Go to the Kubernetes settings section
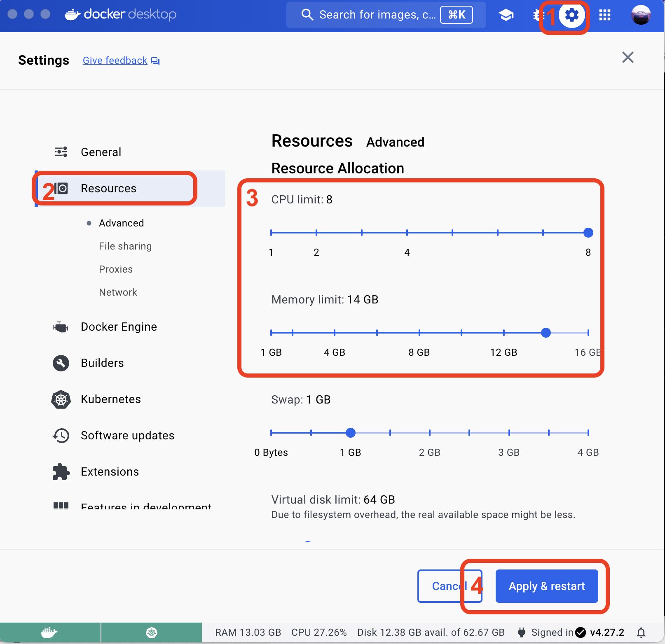The height and width of the screenshot is (644, 665). pos(111,399)
